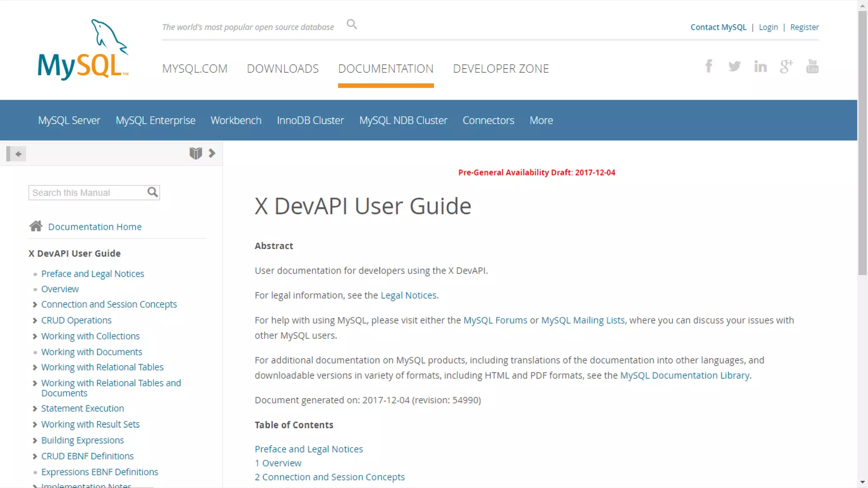Open MySQL LinkedIn page icon
The width and height of the screenshot is (868, 488).
point(760,66)
